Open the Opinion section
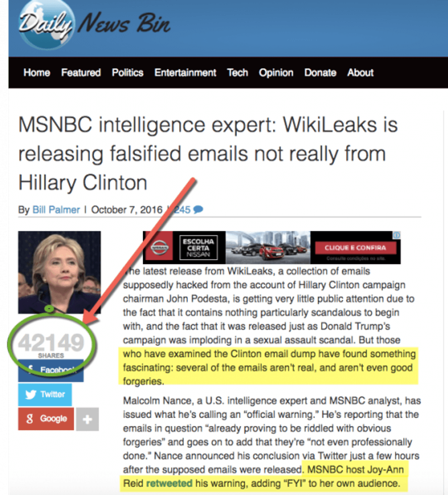Screen dimensions: 448x495 click(276, 73)
